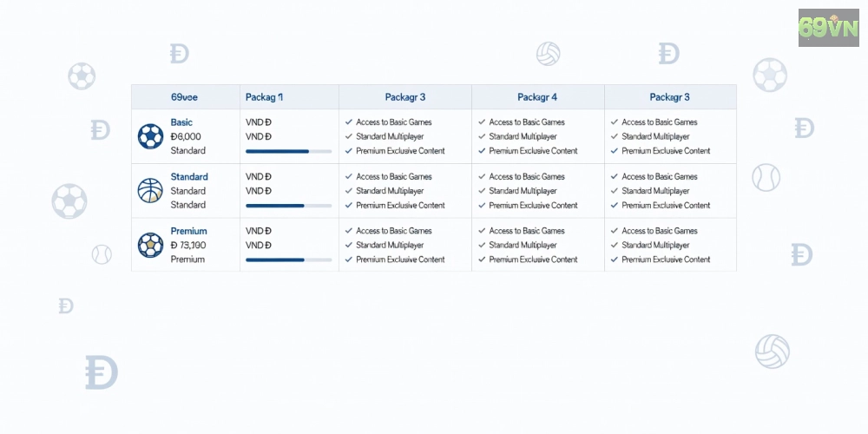This screenshot has height=434, width=868.
Task: Click the Premium row progress bar
Action: 288,260
